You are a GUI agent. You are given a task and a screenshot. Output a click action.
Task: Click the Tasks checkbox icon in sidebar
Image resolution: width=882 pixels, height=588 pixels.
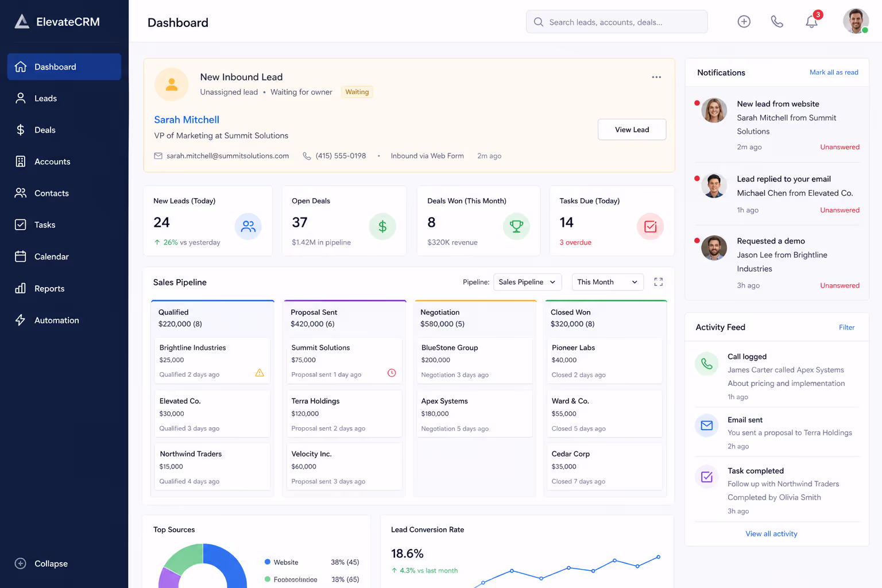[x=21, y=225]
